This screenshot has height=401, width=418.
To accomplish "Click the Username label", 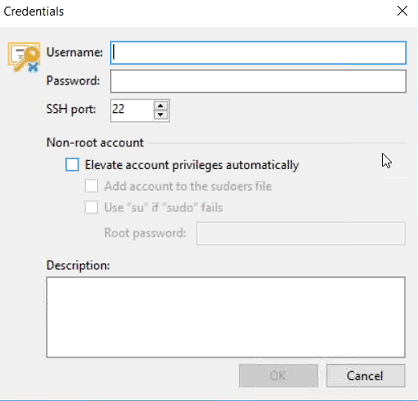I will coord(74,52).
